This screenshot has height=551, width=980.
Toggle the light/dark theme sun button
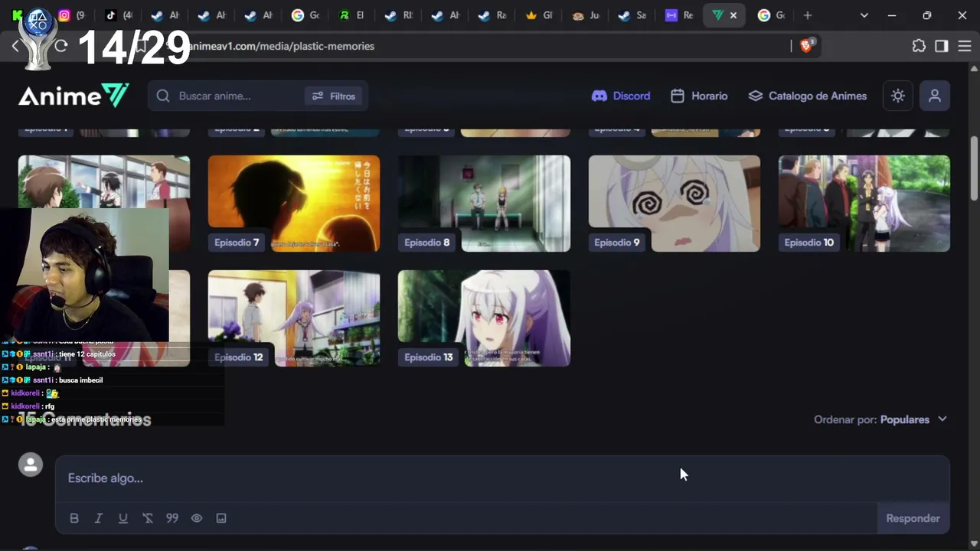[x=898, y=96]
